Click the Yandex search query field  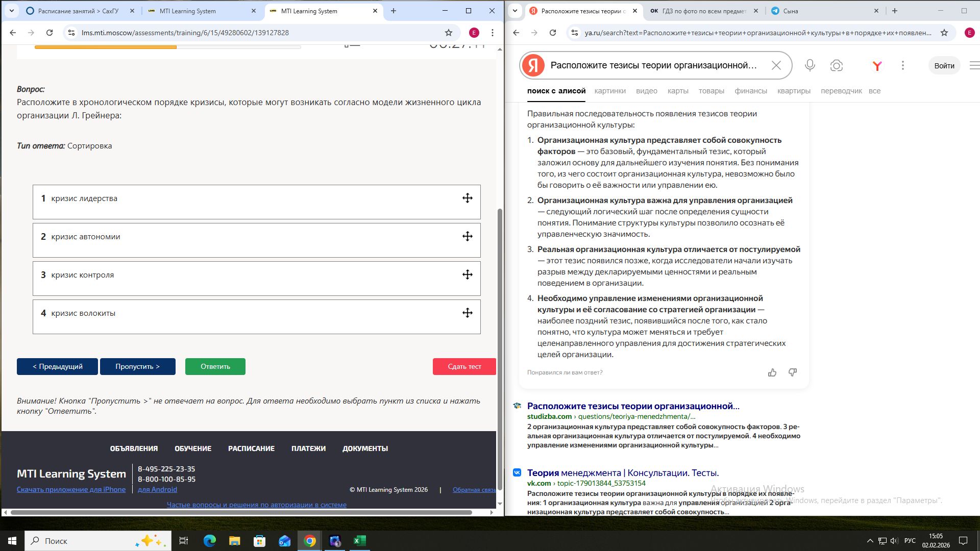654,65
